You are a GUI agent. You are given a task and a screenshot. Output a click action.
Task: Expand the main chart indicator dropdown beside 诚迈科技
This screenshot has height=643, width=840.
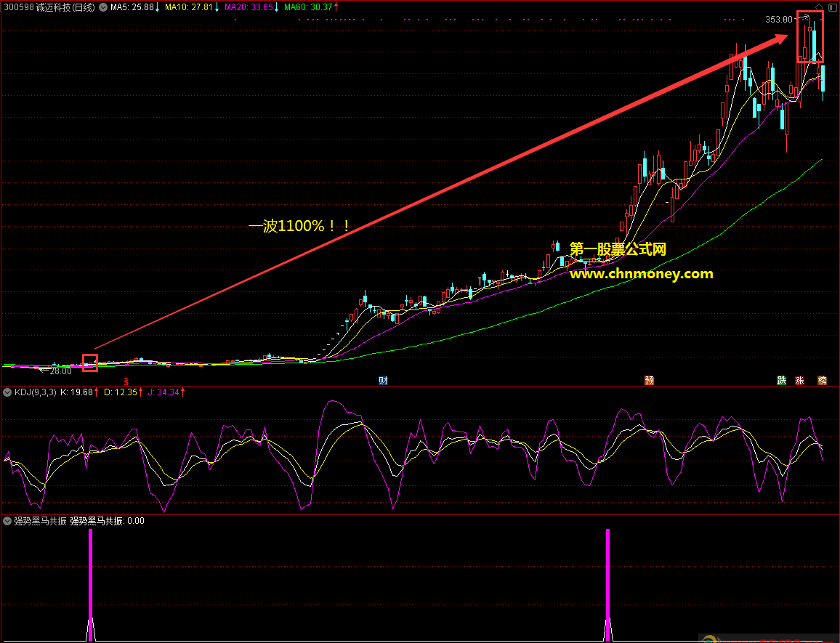[x=103, y=7]
